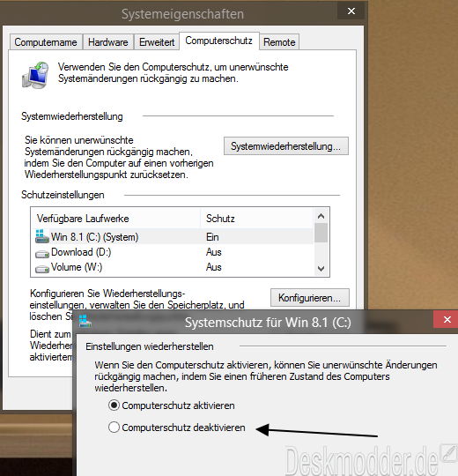The image size is (458, 476).
Task: Select Win 8.1 (C:) (System) drive row
Action: tap(173, 236)
